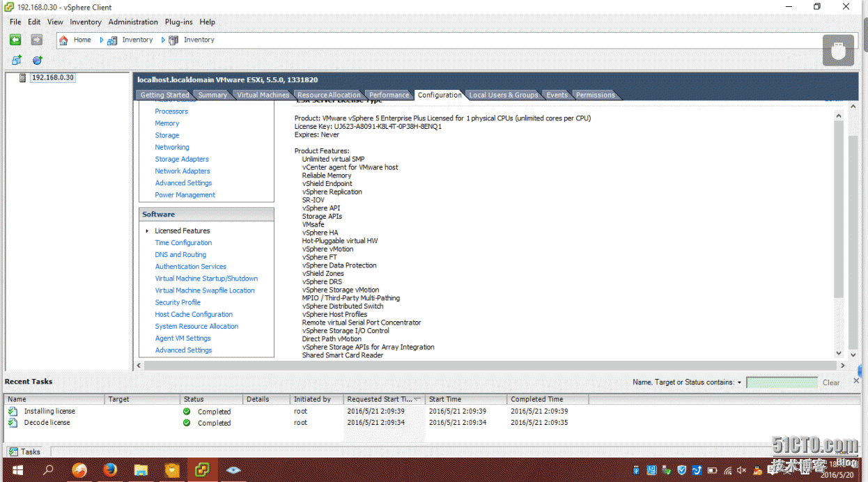Open the task filter criteria dropdown

point(739,382)
